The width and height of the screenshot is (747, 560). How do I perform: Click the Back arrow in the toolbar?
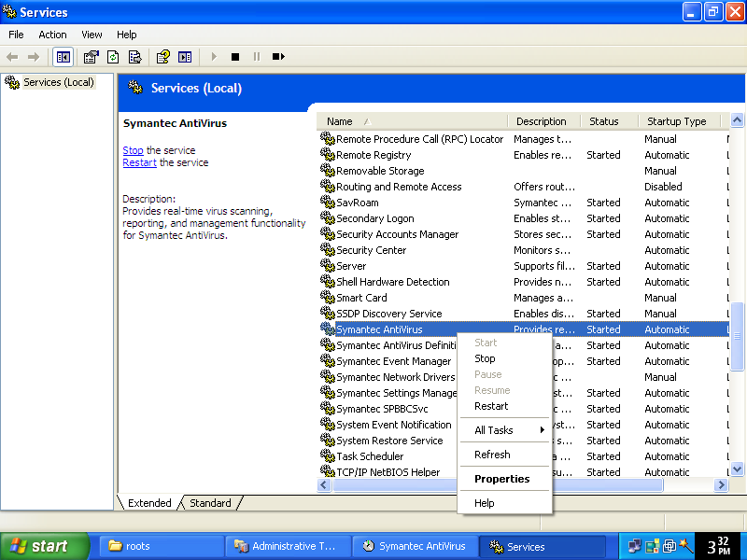[x=12, y=57]
